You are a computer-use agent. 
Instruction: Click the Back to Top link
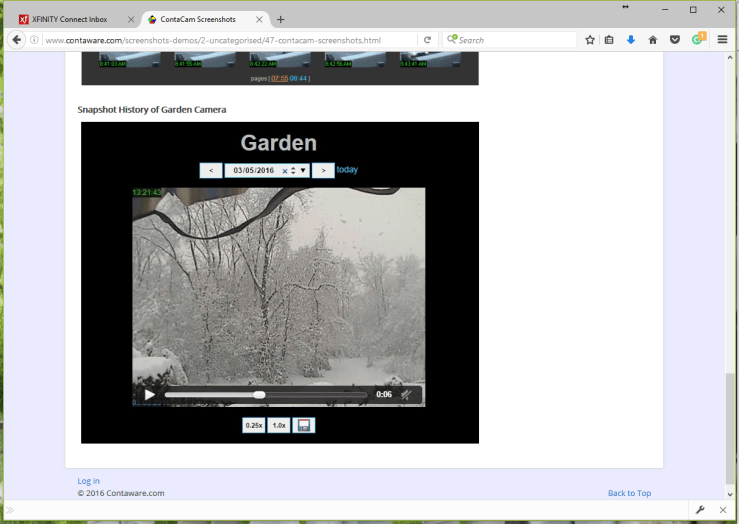tap(629, 493)
